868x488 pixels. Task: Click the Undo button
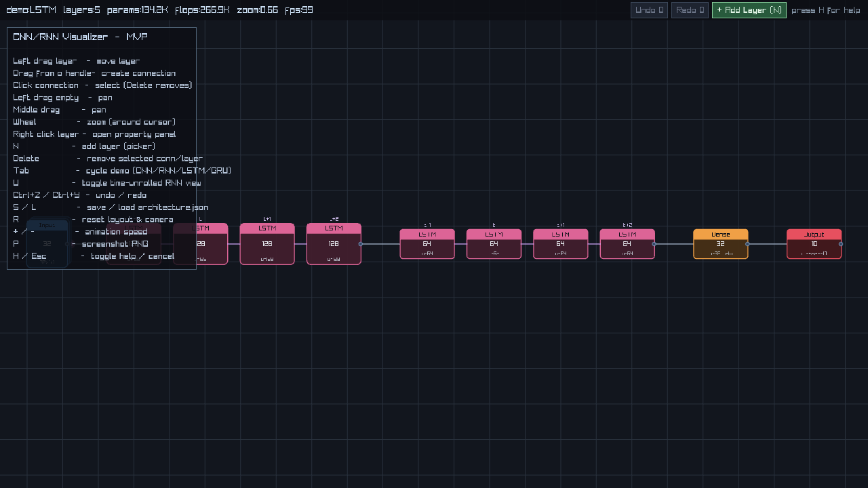tap(649, 10)
